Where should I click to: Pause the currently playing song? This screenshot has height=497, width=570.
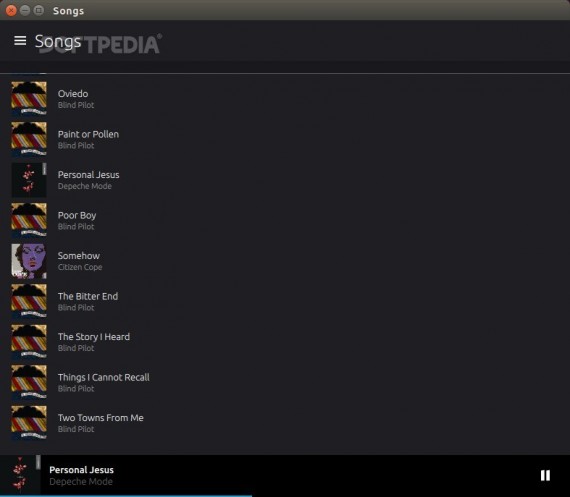click(545, 475)
